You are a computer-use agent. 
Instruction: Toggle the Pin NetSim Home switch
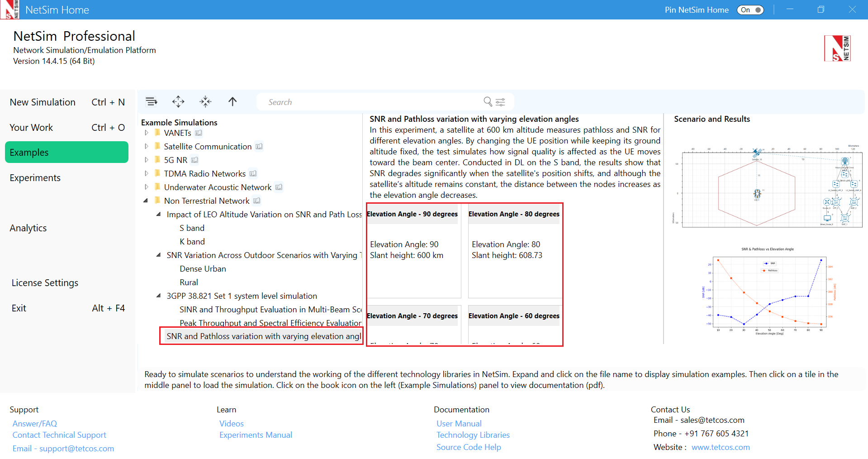pos(750,10)
